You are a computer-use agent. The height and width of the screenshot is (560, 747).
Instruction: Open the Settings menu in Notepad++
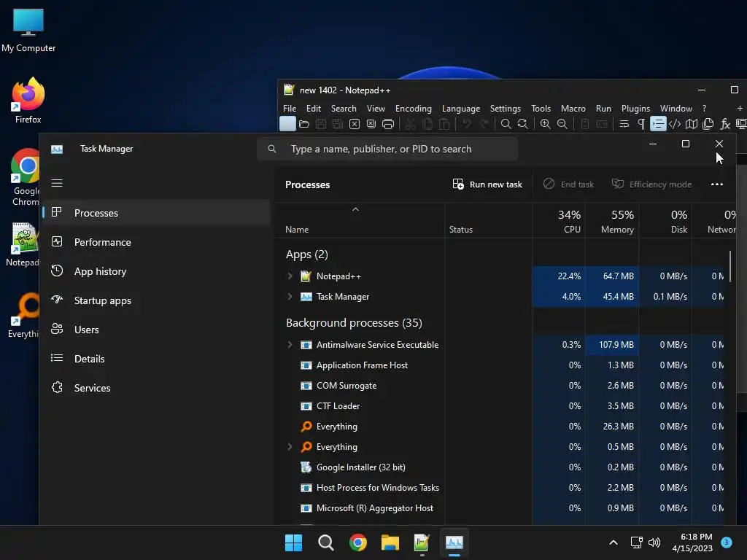pos(506,109)
